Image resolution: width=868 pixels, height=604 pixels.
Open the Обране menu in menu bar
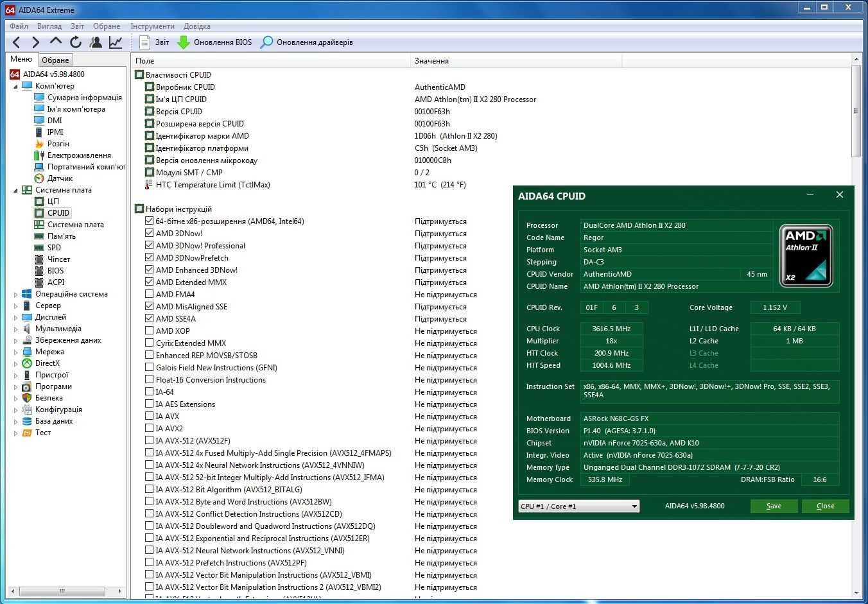[107, 26]
